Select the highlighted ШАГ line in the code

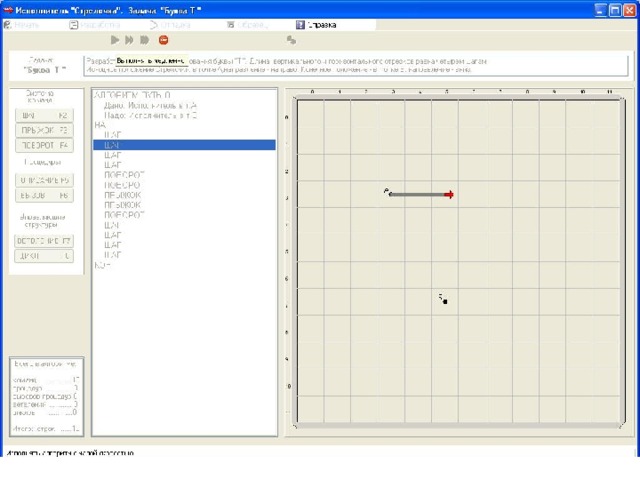[184, 145]
